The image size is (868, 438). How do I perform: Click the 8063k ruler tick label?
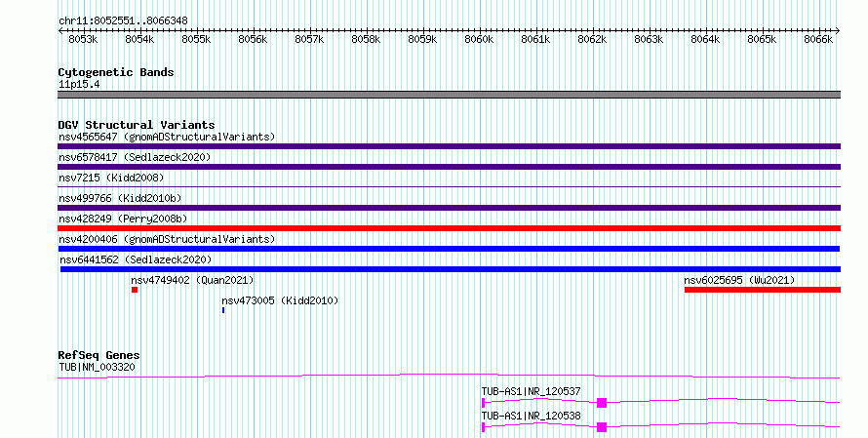pos(649,39)
